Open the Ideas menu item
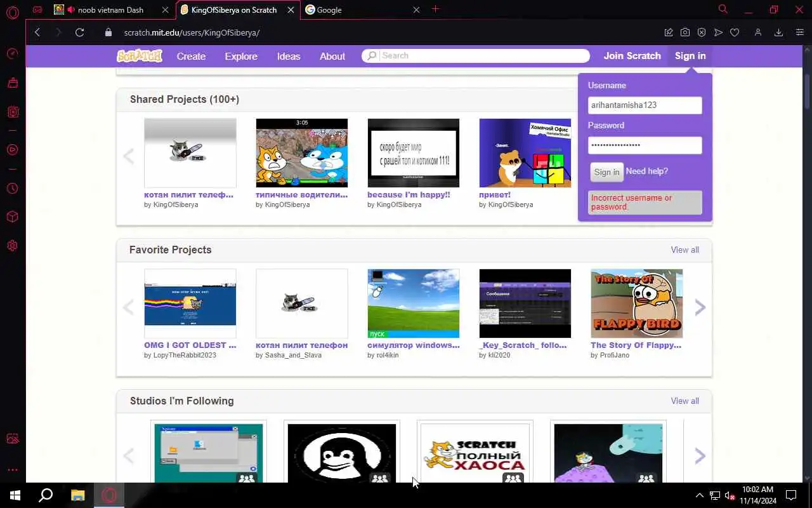 point(289,56)
